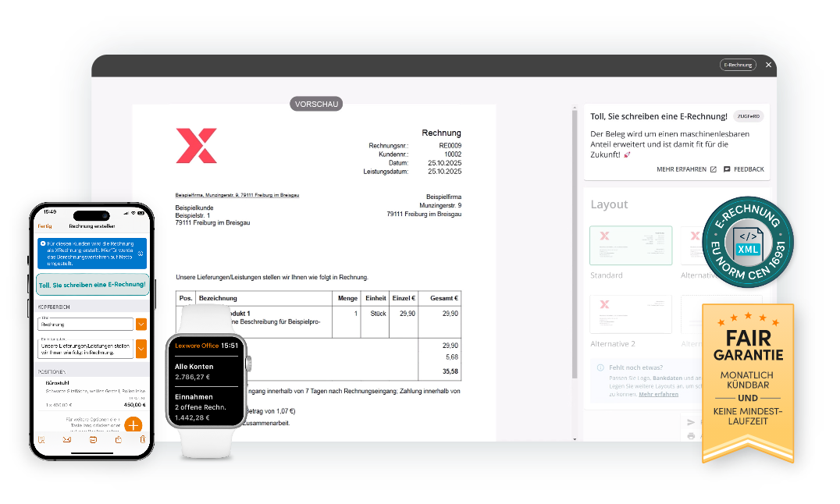Click the Rechnung title input field on phone
The width and height of the screenshot is (840, 504).
[x=85, y=324]
